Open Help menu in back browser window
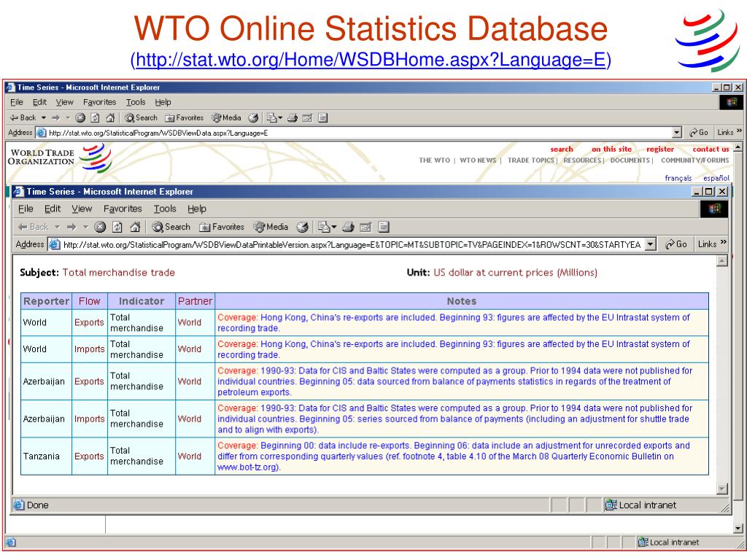 (163, 102)
